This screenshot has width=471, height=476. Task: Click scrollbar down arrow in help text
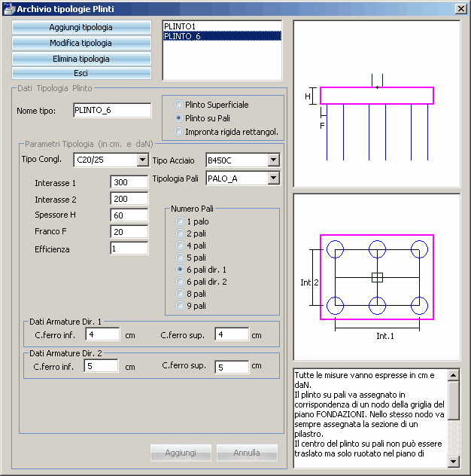point(454,462)
